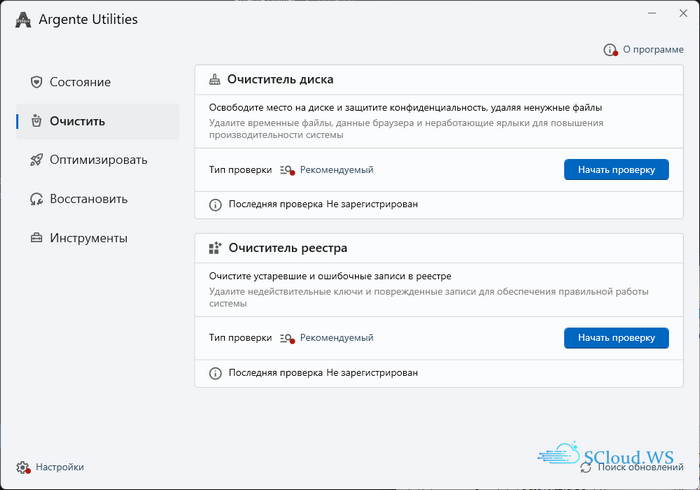
Task: Switch to the Оптимизировать section
Action: (x=97, y=160)
